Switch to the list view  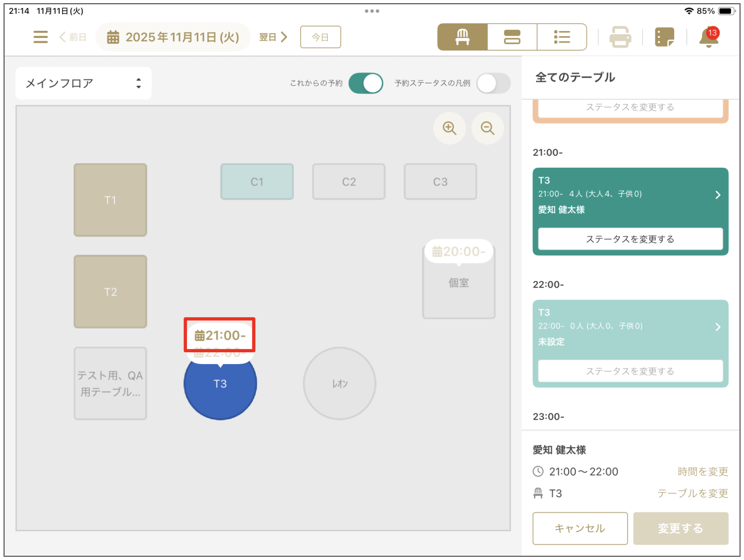coord(562,37)
